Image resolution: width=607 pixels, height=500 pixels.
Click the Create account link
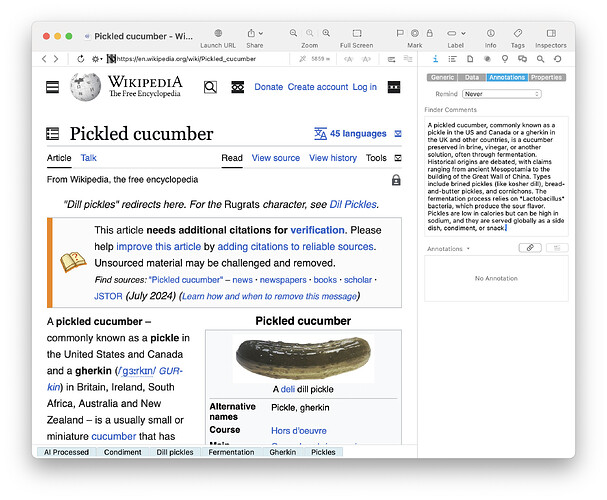317,87
